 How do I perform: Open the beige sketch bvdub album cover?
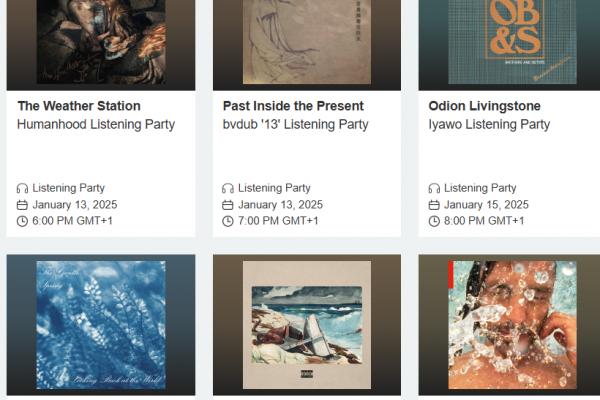click(307, 42)
